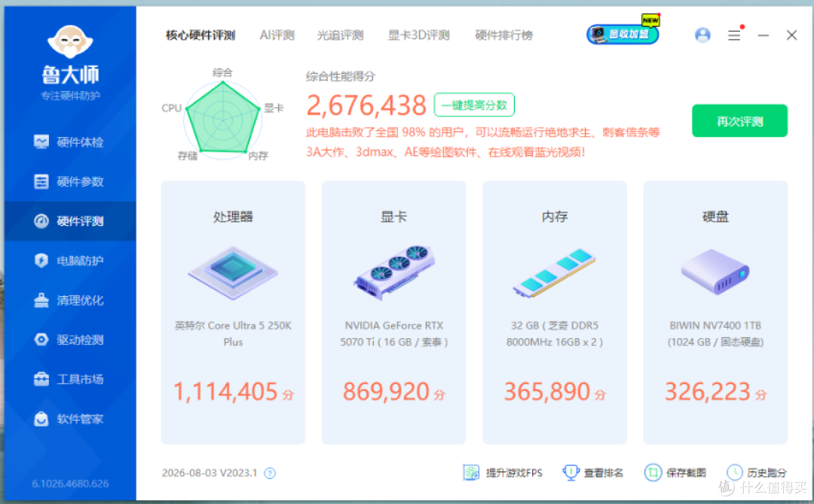The height and width of the screenshot is (504, 814).
Task: Click the pentagon radar performance chart
Action: (222, 118)
